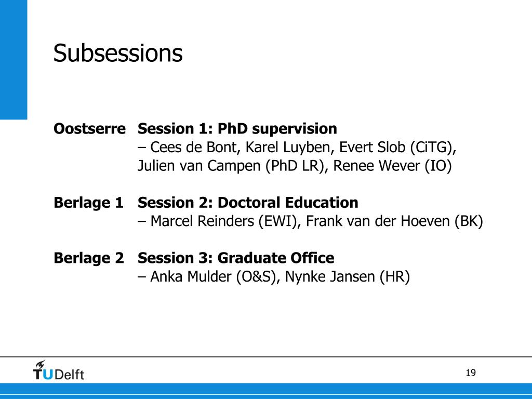Screen dimensions: 532x399
Task: Click Frank van der Hoeven (BK)
Action: pos(394,221)
